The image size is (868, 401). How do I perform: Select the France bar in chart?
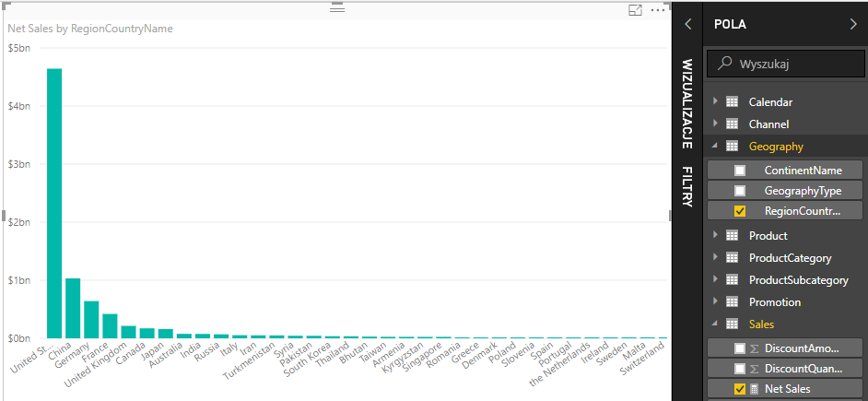tap(111, 325)
